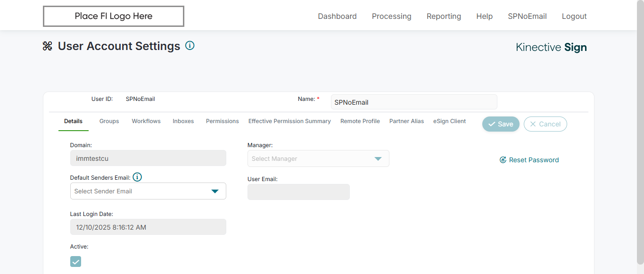
Task: Open the Permissions tab
Action: coord(223,121)
